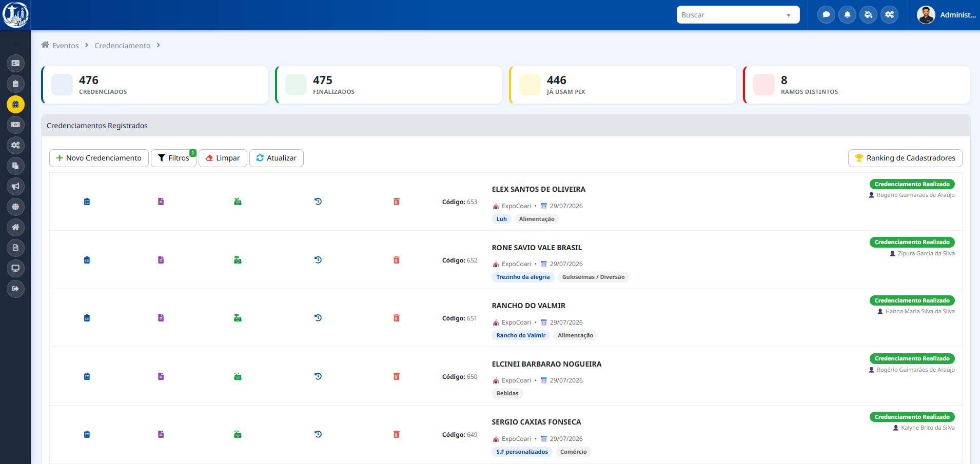Go to Credenciamento breadcrumb
This screenshot has height=464, width=980.
pyautogui.click(x=122, y=46)
